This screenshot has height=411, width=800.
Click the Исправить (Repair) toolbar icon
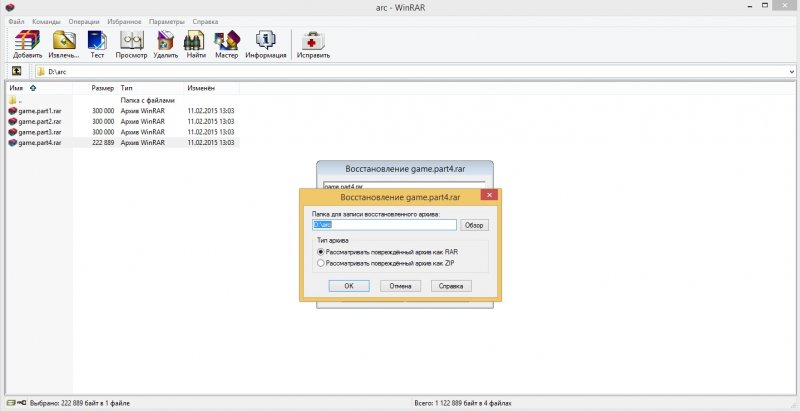(x=313, y=44)
